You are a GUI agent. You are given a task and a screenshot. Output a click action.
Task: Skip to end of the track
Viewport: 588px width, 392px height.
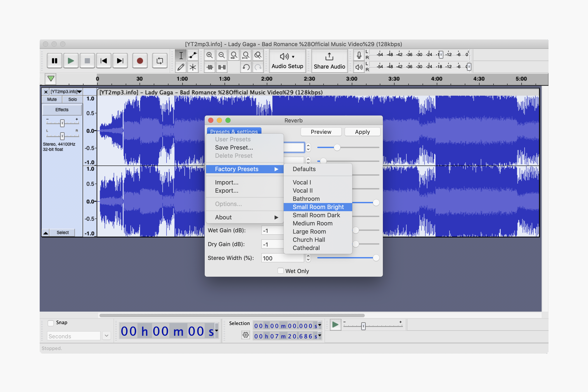tap(120, 61)
